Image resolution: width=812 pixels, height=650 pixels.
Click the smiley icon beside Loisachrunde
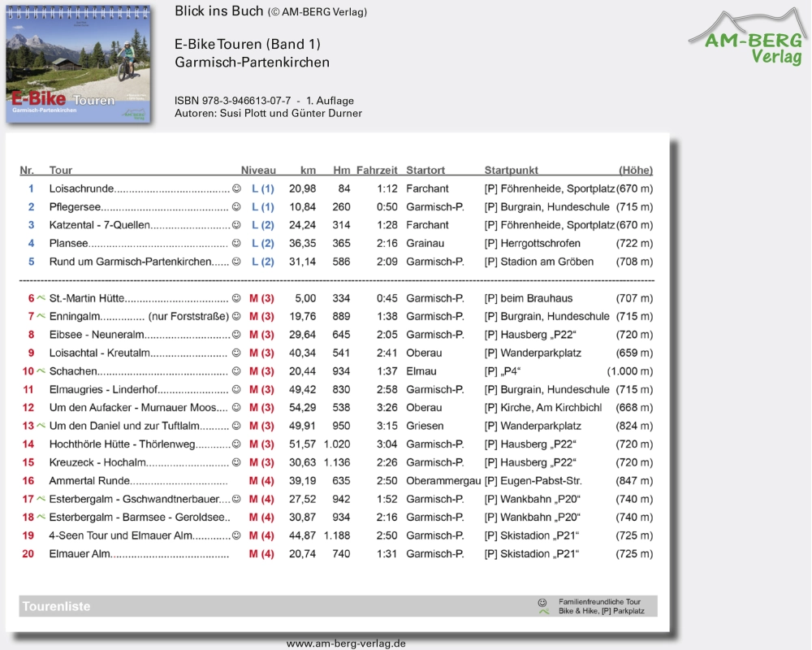click(x=236, y=188)
